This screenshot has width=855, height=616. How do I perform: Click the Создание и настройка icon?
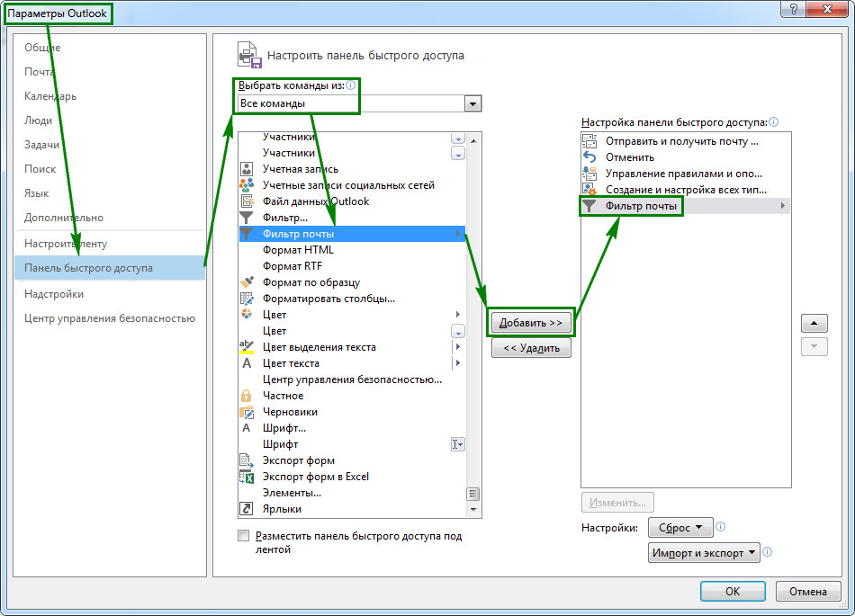pos(589,190)
